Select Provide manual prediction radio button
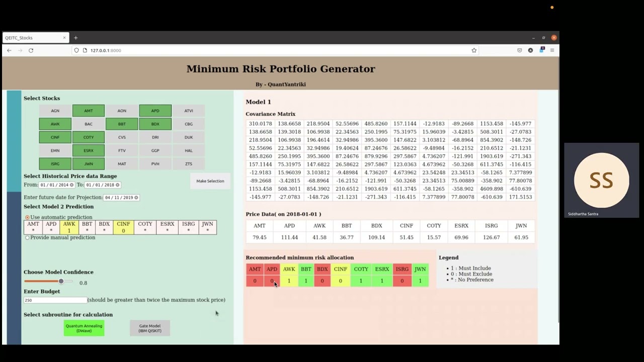The width and height of the screenshot is (644, 362). click(x=27, y=237)
